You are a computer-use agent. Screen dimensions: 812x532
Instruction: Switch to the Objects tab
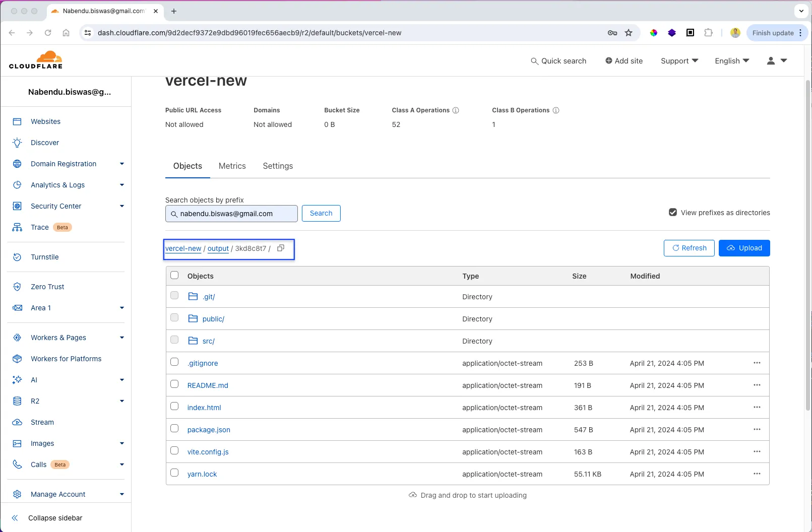click(x=188, y=166)
